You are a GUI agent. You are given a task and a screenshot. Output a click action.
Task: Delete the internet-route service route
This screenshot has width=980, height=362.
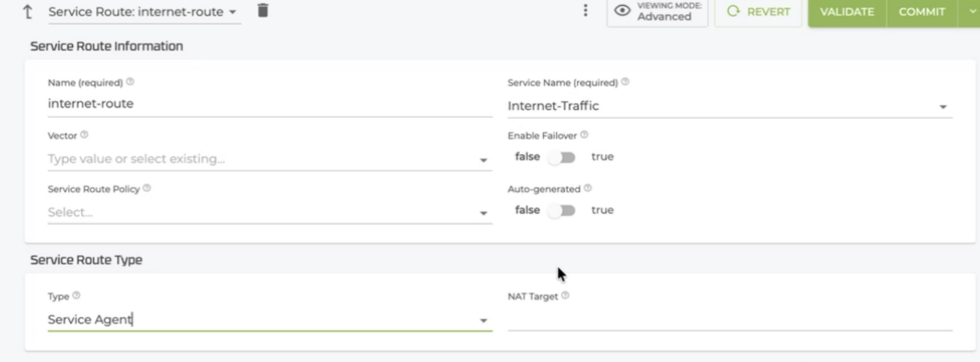point(262,10)
